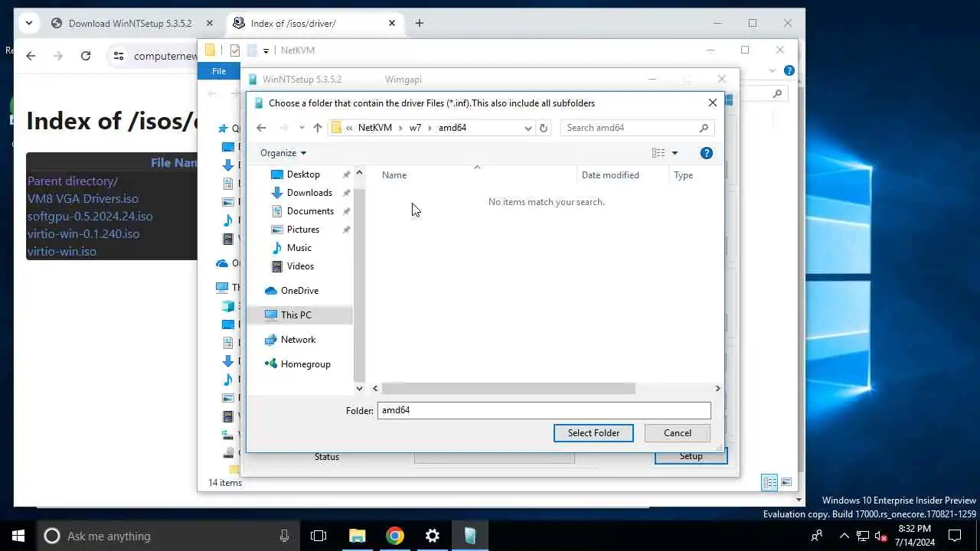This screenshot has height=551, width=980.
Task: Select Pictures in navigation pane
Action: point(303,230)
